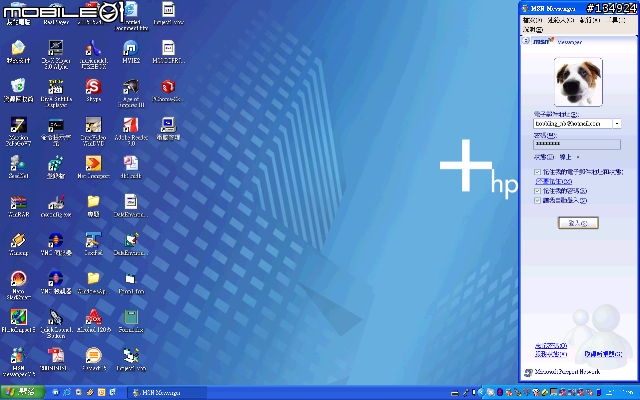Screen dimensions: 640x400
Task: Open the 連絡人 contacts menu
Action: [560, 20]
